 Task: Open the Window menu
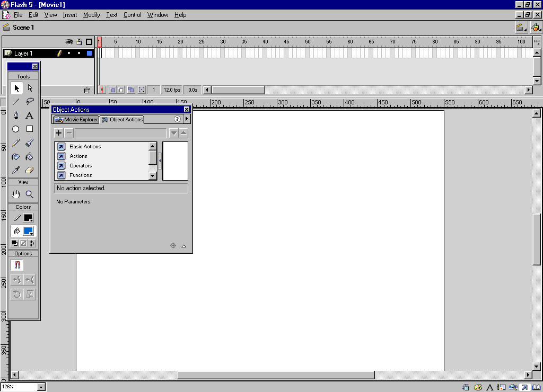pos(157,15)
